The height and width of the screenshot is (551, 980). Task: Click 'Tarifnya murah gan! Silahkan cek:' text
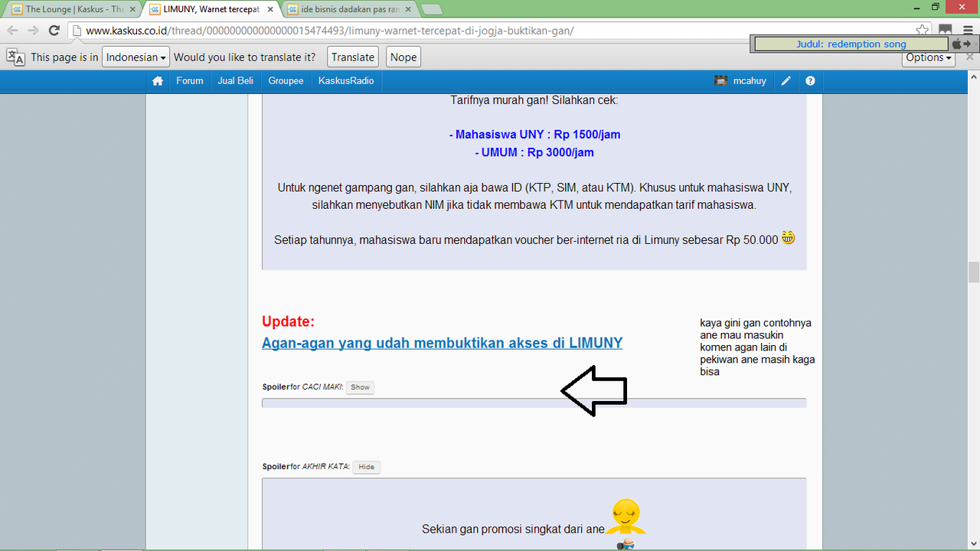click(x=534, y=100)
